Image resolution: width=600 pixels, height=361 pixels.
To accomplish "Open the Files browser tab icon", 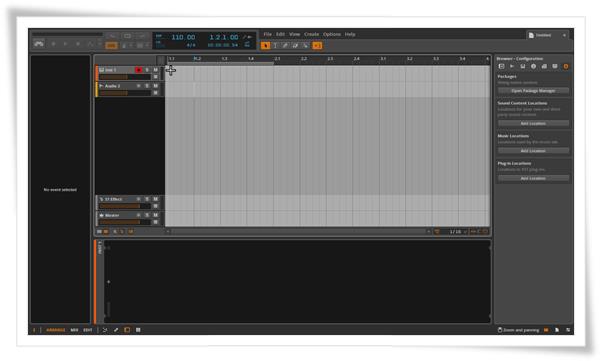I will point(555,66).
